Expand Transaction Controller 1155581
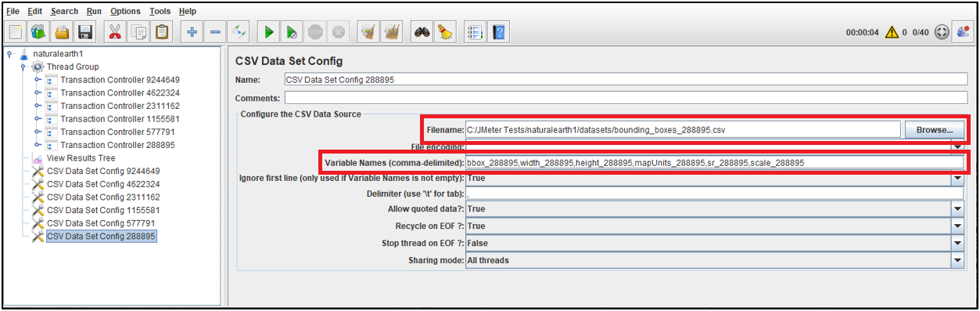 pos(37,119)
